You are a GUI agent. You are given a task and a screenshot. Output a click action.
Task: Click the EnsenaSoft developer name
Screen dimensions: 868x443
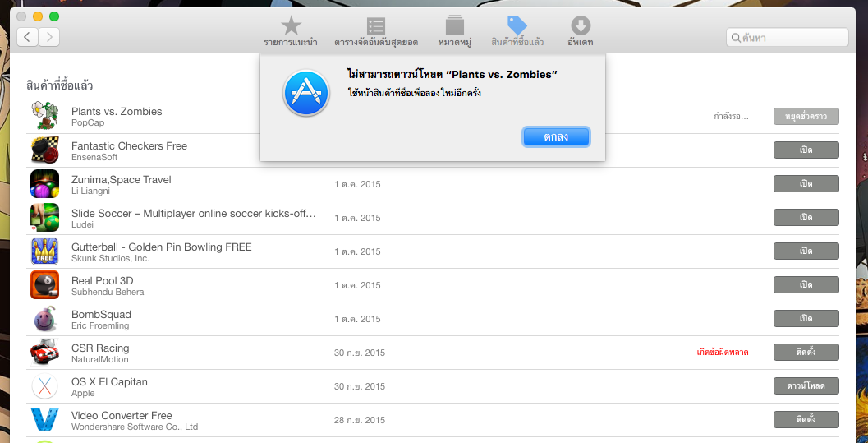coord(94,157)
